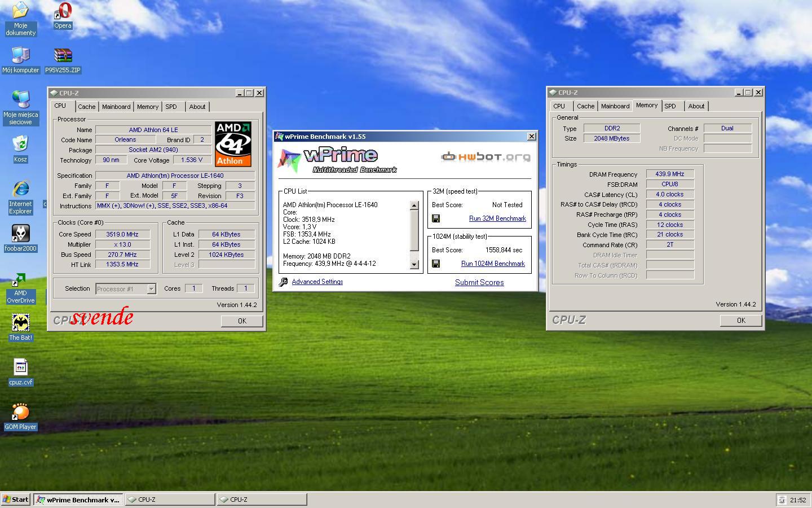
Task: Click Size 2048 MBytes memory field
Action: coord(612,138)
